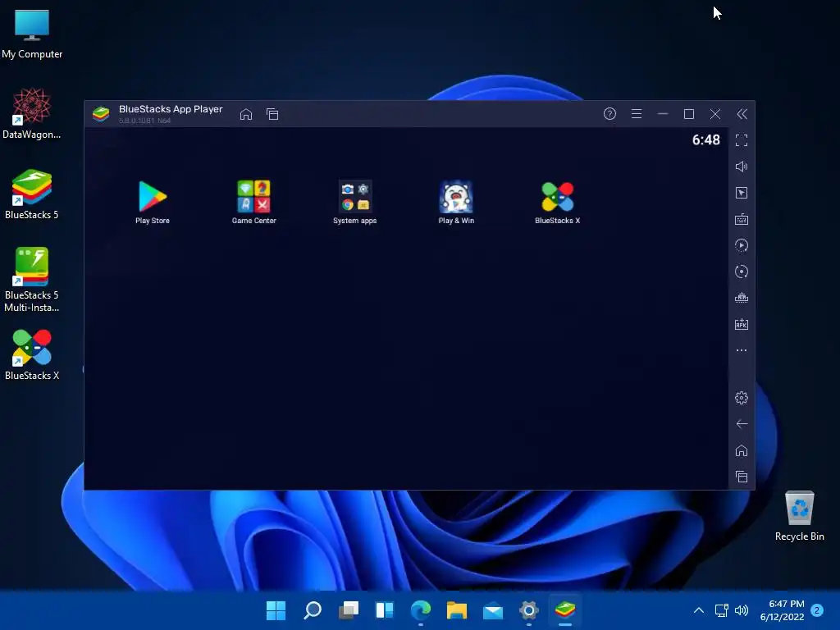Click the 6:48 clock in BlueStacks
The height and width of the screenshot is (630, 840).
tap(705, 140)
